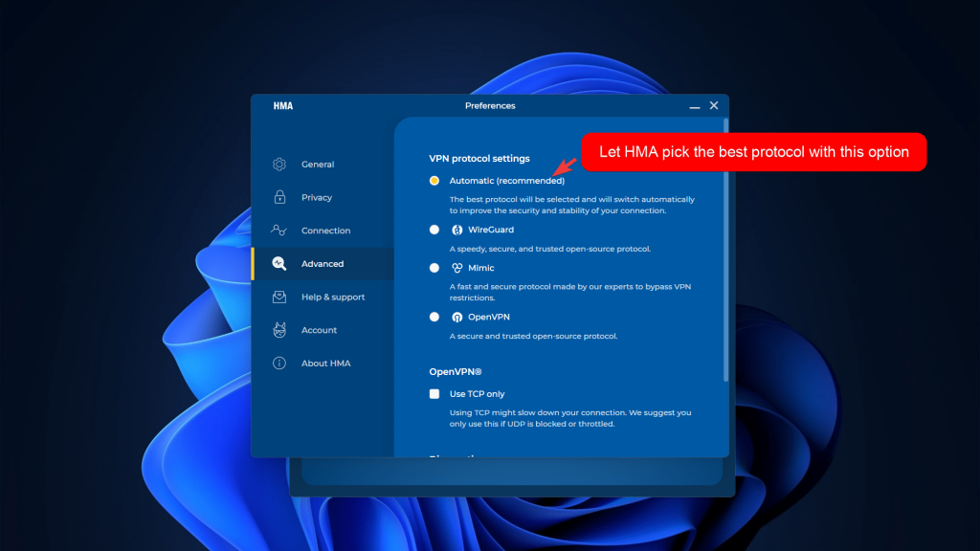
Task: Select the WireGuard radio button
Action: click(x=434, y=230)
